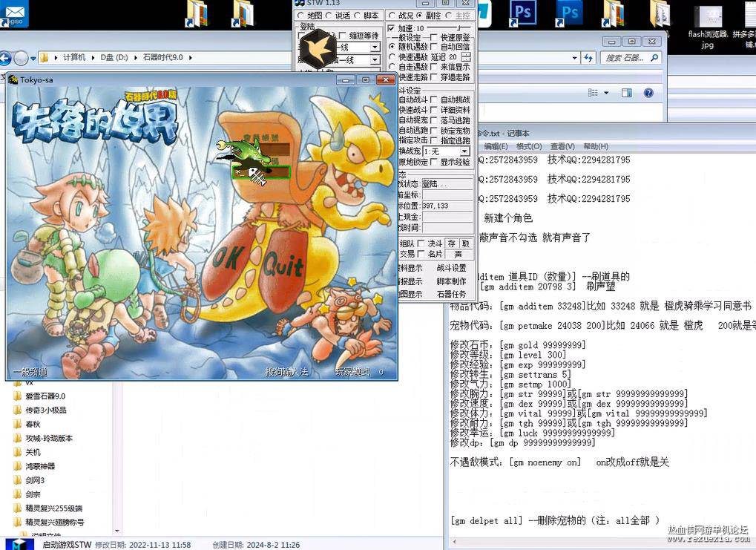Image resolution: width=756 pixels, height=550 pixels.
Task: Switch to the 石器任务 tab in STW
Action: click(451, 294)
